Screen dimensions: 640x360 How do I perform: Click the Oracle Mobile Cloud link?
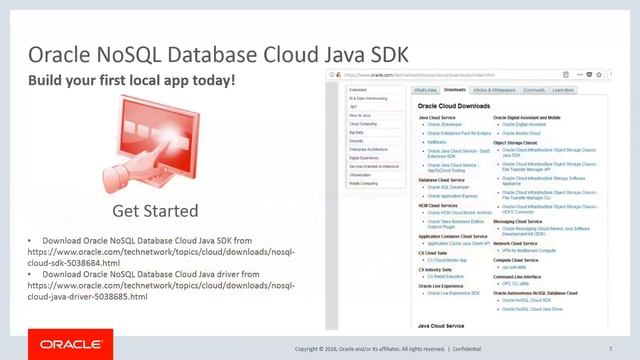pos(521,133)
